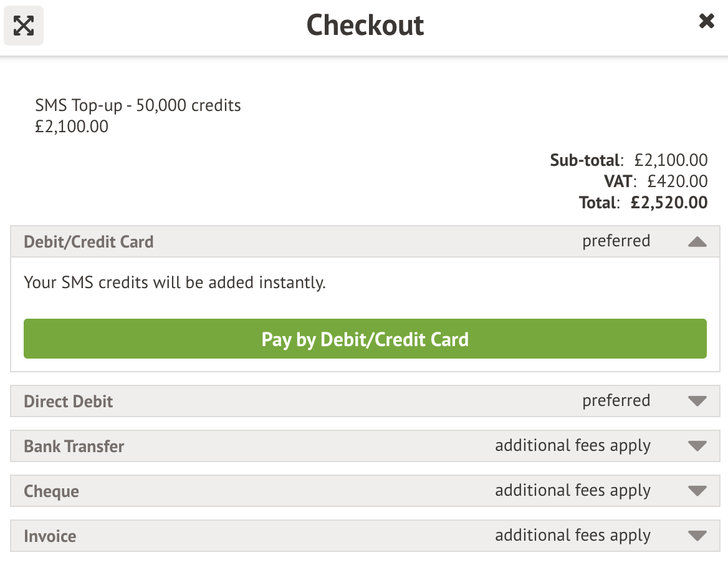Expand the Direct Debit arrow
The height and width of the screenshot is (570, 728).
point(697,401)
